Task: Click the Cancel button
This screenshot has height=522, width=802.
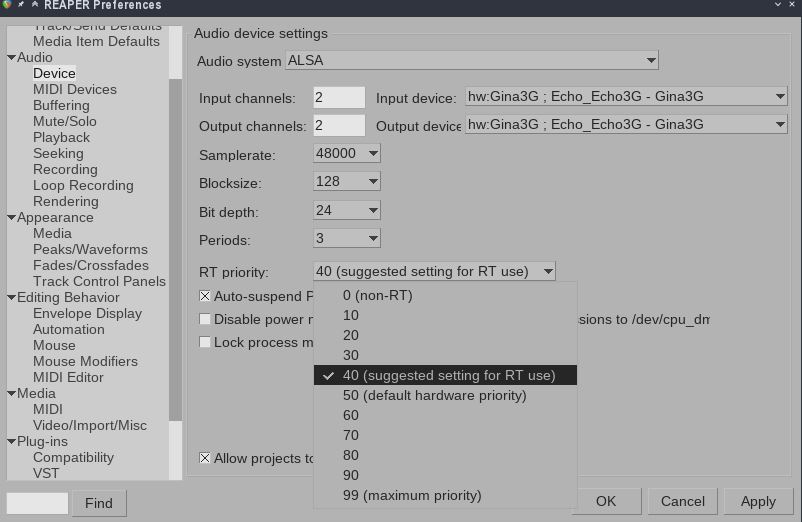Action: coord(682,501)
